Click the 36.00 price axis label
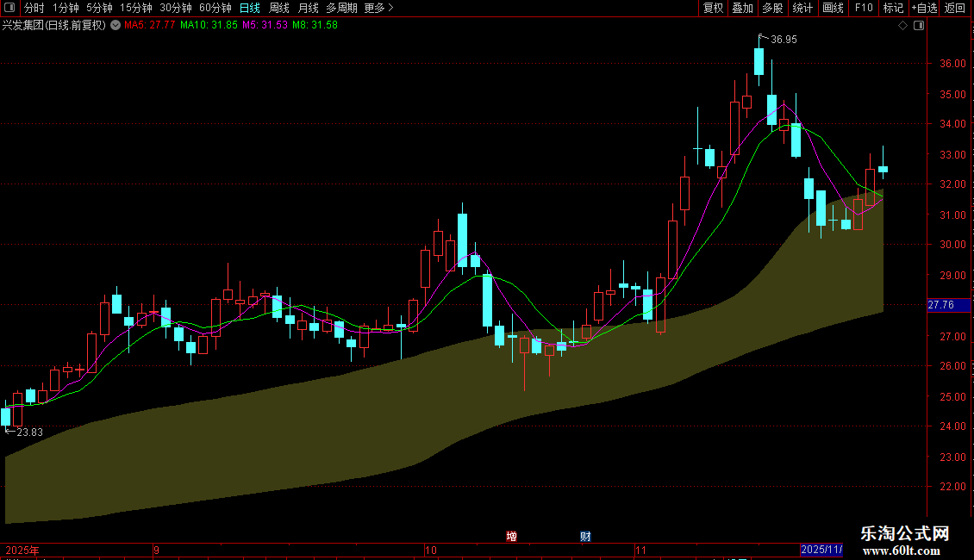The width and height of the screenshot is (974, 560). 952,64
